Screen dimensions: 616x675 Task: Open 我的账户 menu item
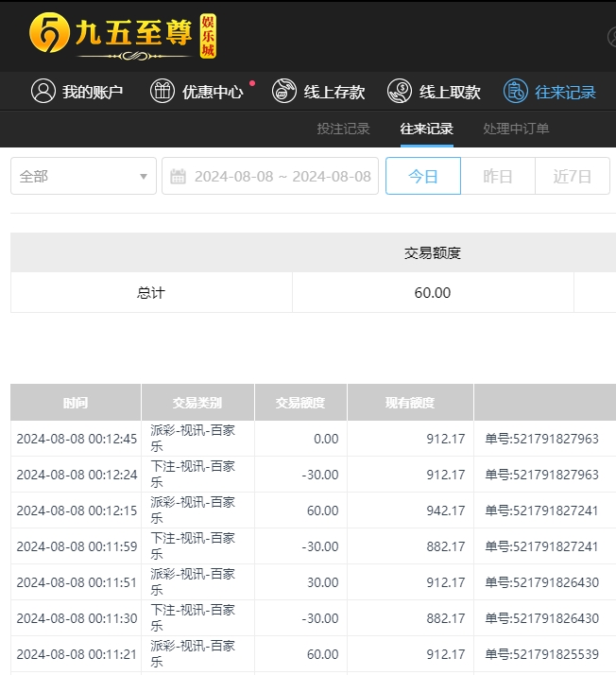coord(93,92)
